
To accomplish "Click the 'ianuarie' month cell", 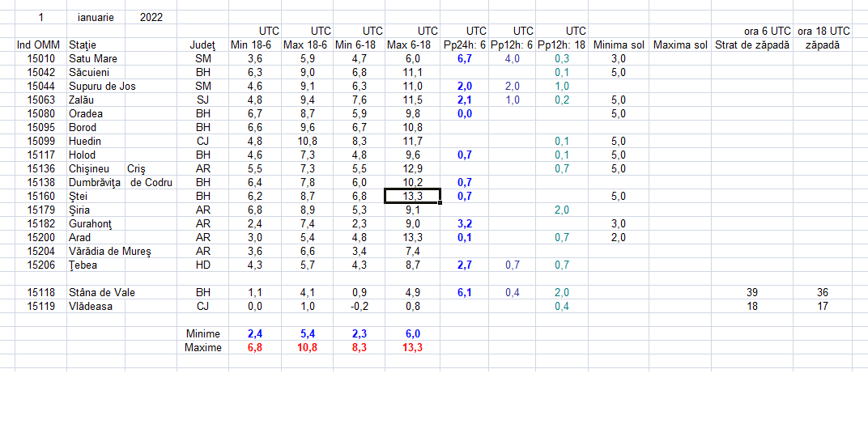I will (96, 17).
